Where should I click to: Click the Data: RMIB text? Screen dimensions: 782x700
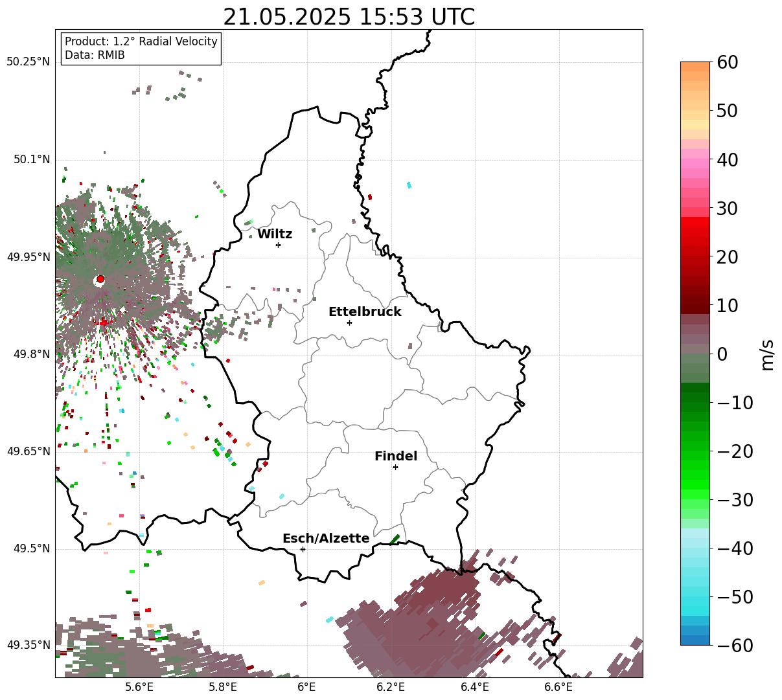[95, 55]
